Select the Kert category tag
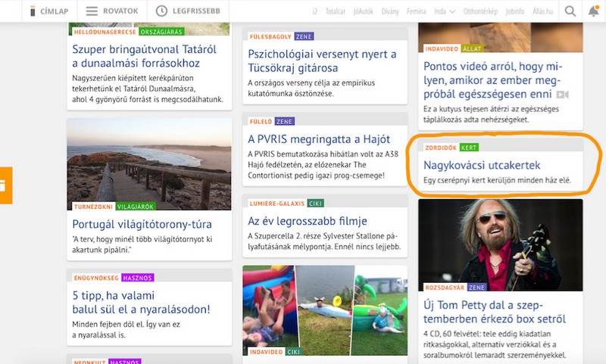 469,148
